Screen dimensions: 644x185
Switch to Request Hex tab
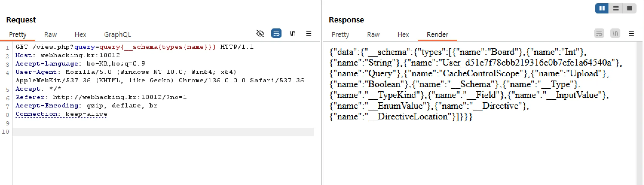80,34
